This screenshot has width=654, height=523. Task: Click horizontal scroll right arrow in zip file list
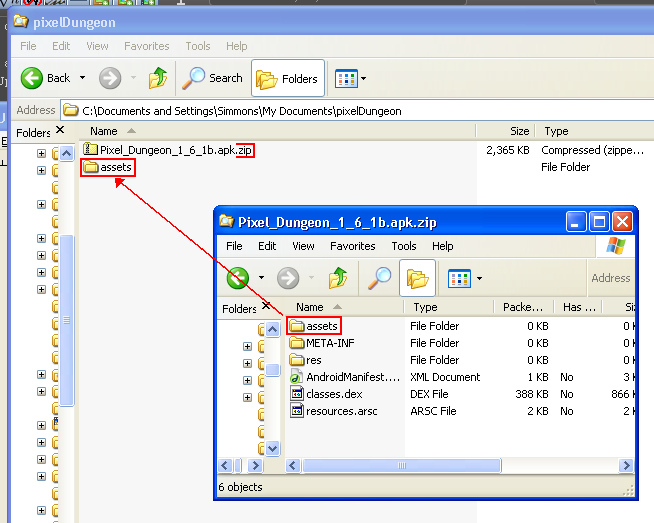point(626,465)
